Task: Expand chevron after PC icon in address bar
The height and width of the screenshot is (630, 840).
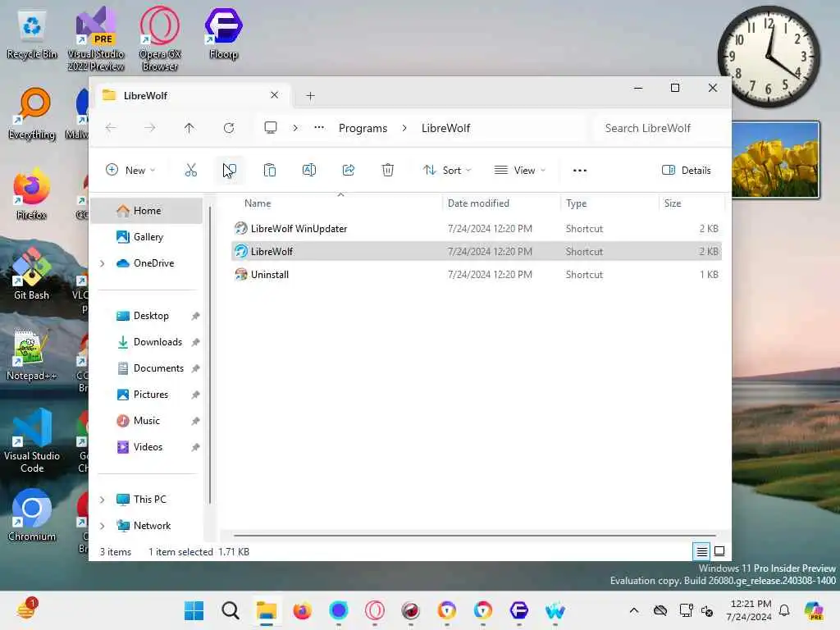Action: click(x=295, y=127)
